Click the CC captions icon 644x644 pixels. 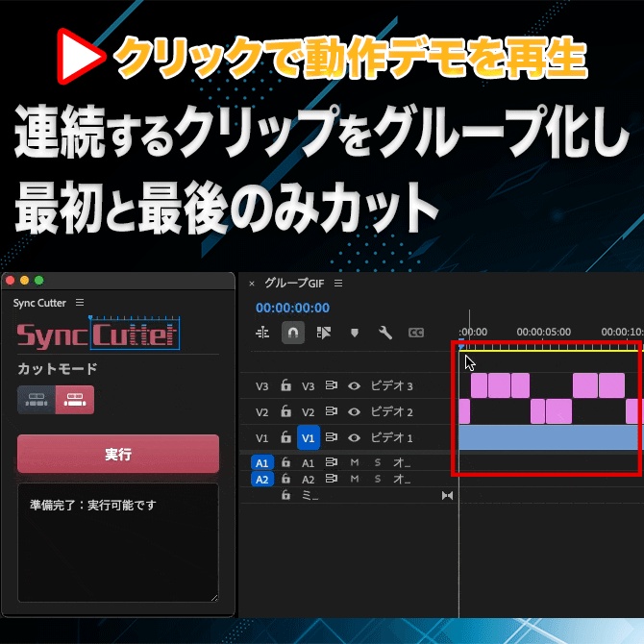(x=416, y=333)
